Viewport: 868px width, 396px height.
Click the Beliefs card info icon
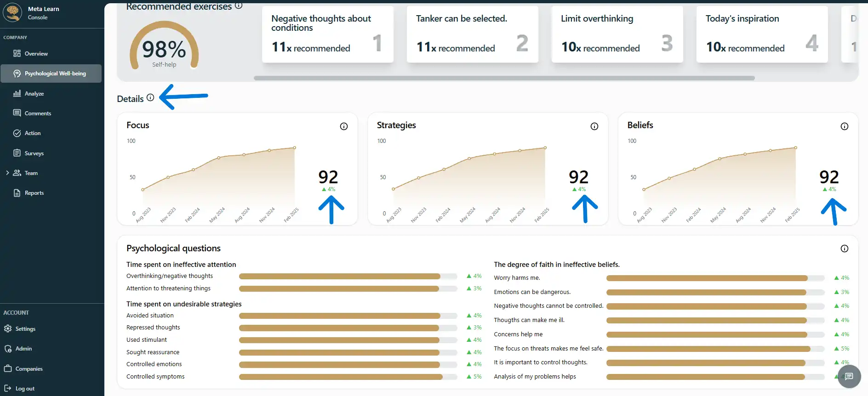(x=845, y=126)
